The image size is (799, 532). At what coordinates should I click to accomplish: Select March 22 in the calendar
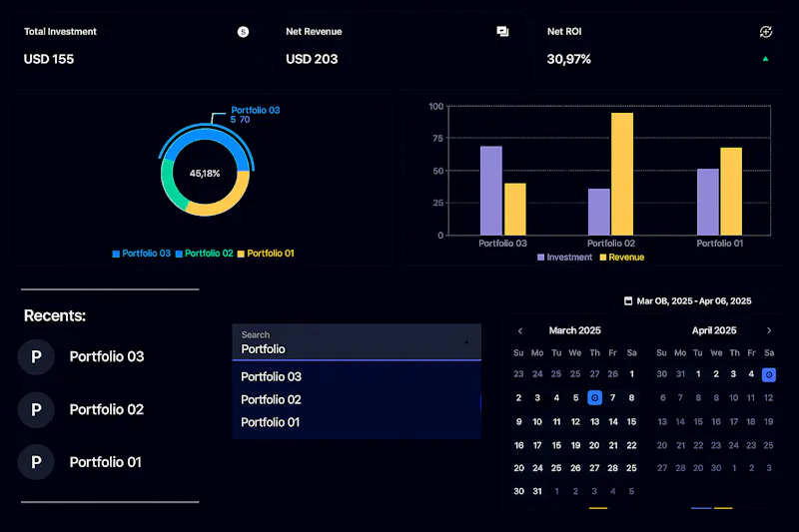point(632,445)
